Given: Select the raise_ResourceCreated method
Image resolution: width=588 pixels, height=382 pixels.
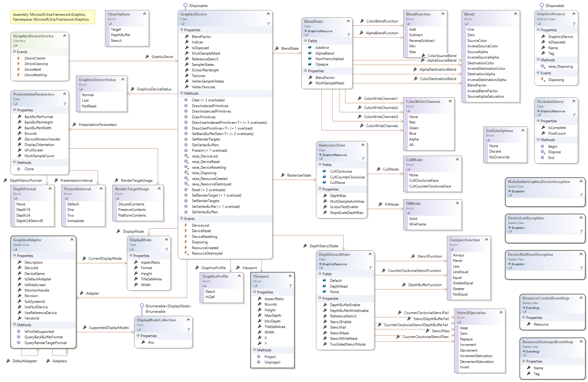Looking at the screenshot, I should [x=209, y=179].
